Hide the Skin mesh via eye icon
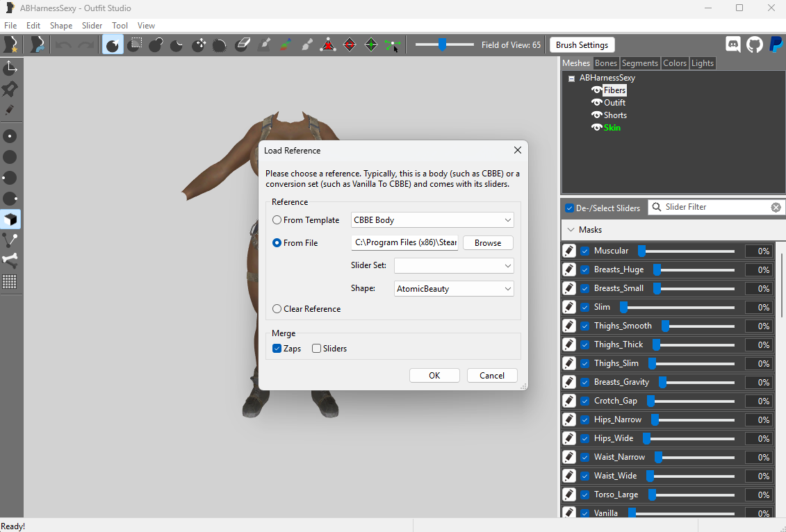The height and width of the screenshot is (532, 786). pos(596,128)
